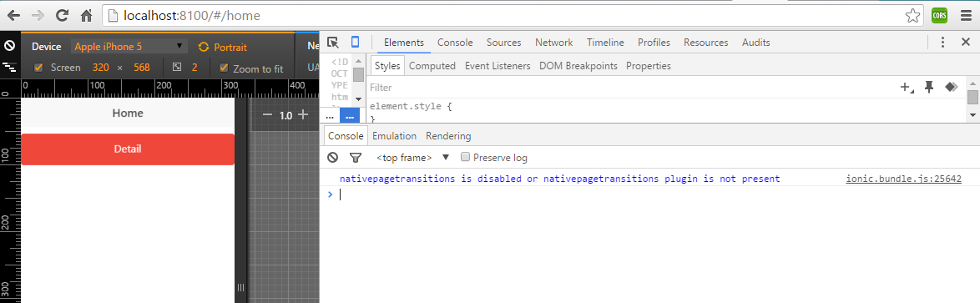
Task: Click the new style rule plus icon
Action: coord(907,88)
